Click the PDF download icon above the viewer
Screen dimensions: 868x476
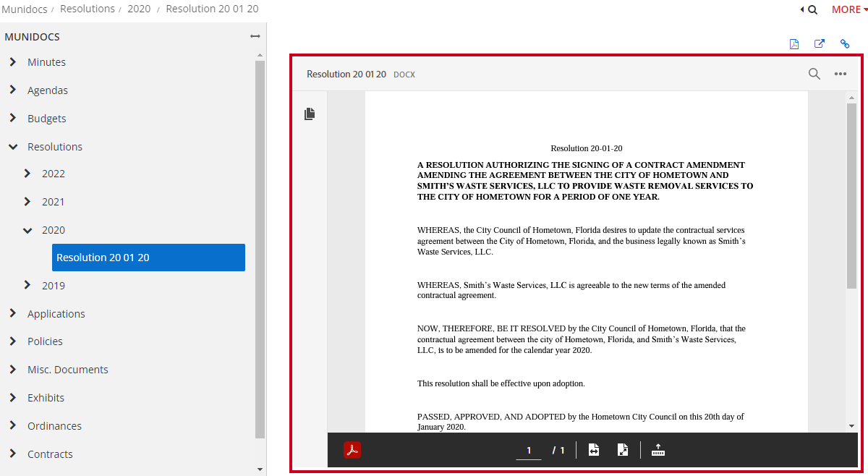click(x=794, y=43)
